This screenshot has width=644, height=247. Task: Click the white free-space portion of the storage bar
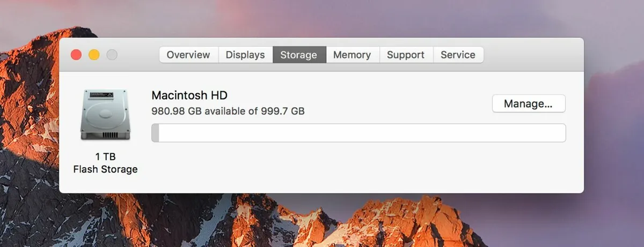(x=360, y=133)
